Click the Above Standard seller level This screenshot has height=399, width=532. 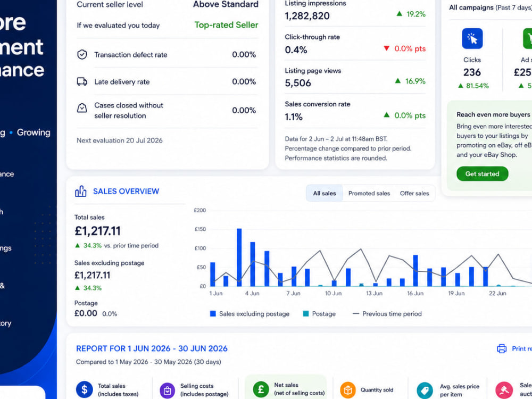pos(226,4)
